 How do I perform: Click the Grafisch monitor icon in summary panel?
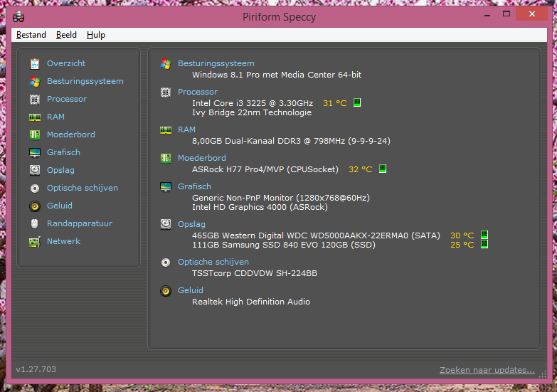click(x=166, y=186)
